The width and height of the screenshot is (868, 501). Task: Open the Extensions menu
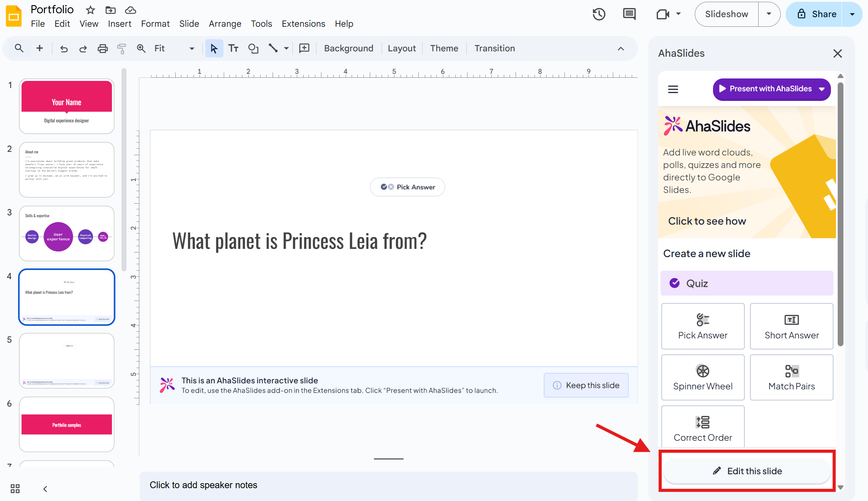pyautogui.click(x=303, y=24)
